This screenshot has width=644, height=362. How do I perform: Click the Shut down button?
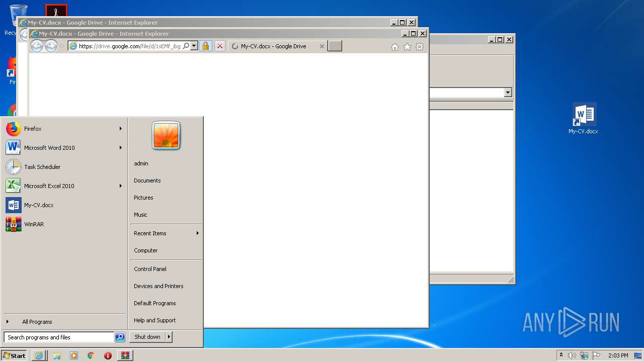coord(147,337)
